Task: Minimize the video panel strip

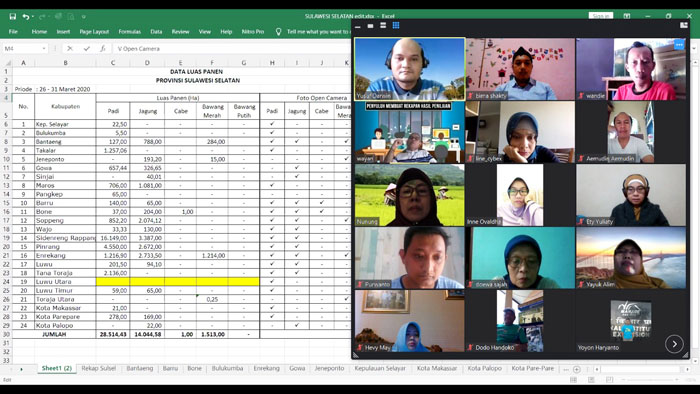Action: pyautogui.click(x=358, y=26)
